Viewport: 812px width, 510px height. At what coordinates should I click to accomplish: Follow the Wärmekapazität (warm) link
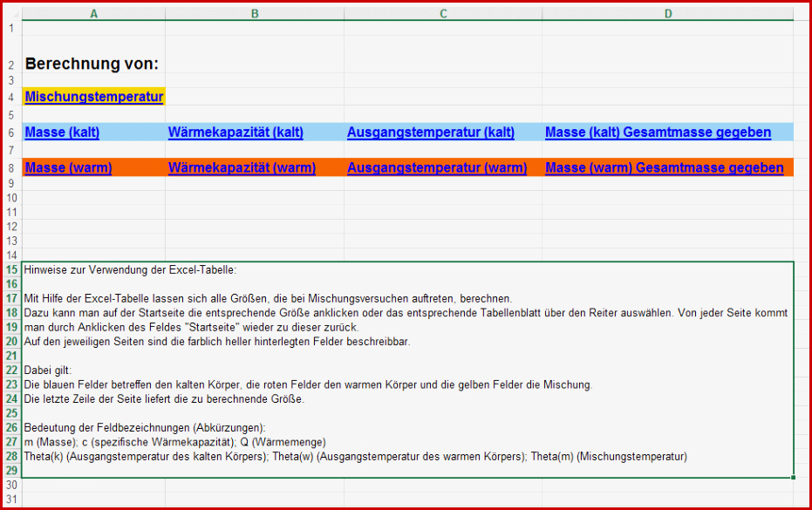click(242, 167)
